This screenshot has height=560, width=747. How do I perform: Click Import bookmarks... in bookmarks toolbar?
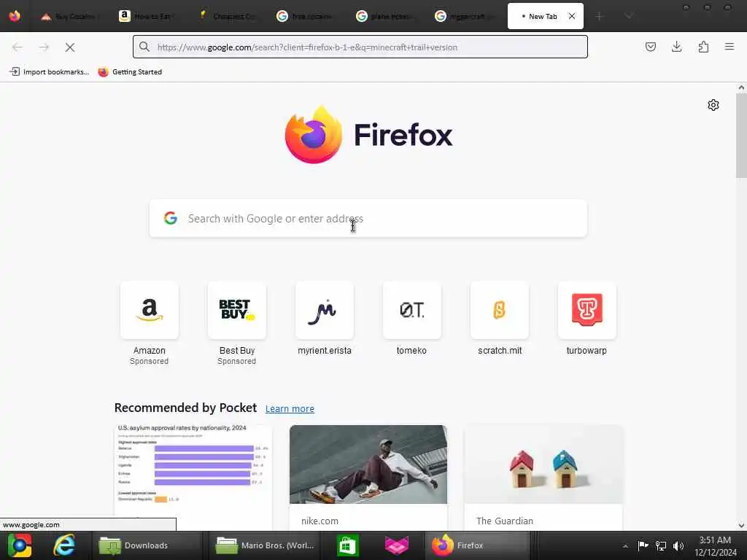(x=49, y=72)
